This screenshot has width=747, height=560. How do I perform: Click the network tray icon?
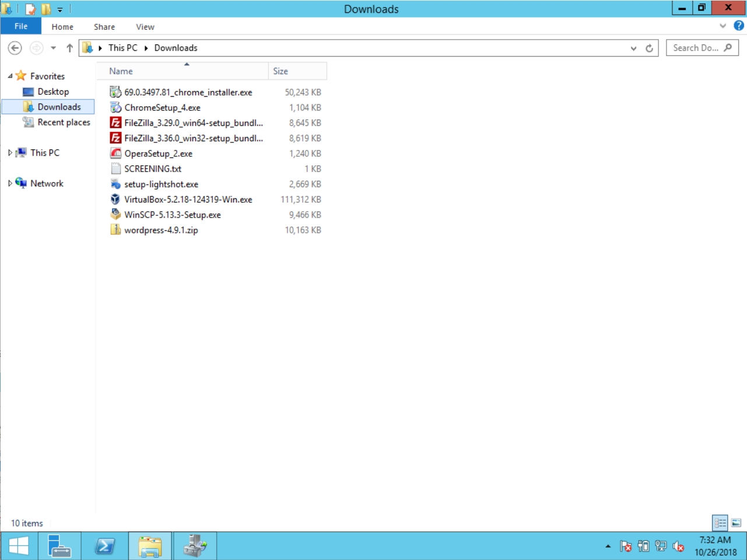coord(661,546)
